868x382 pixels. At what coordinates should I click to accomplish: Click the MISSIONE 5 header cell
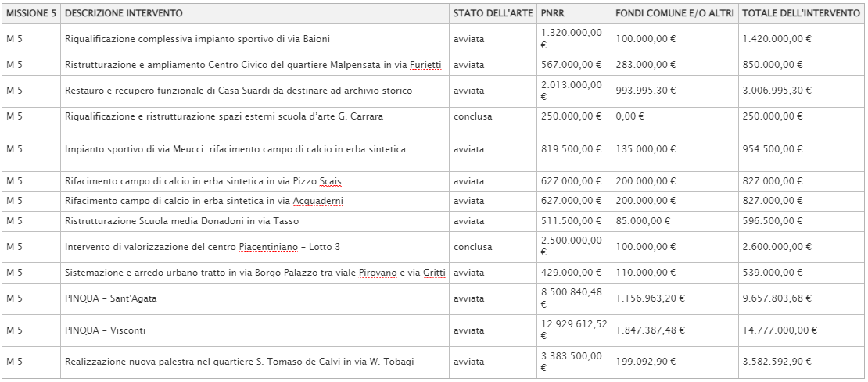(31, 13)
